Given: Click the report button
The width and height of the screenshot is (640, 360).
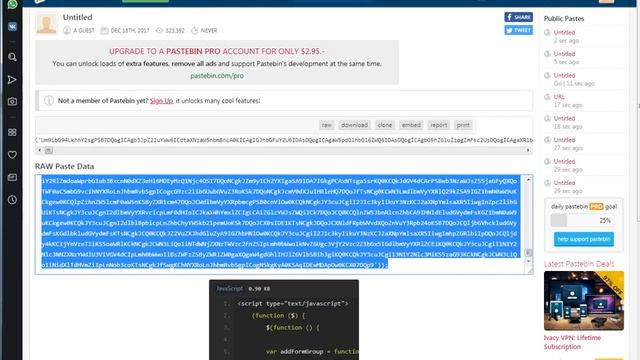Looking at the screenshot, I should [x=439, y=125].
